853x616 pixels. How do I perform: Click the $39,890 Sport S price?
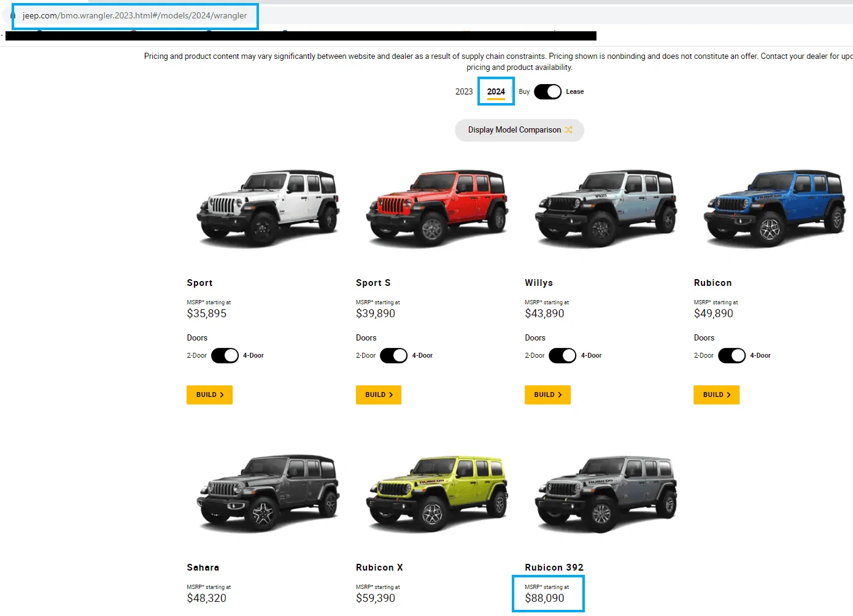point(376,314)
